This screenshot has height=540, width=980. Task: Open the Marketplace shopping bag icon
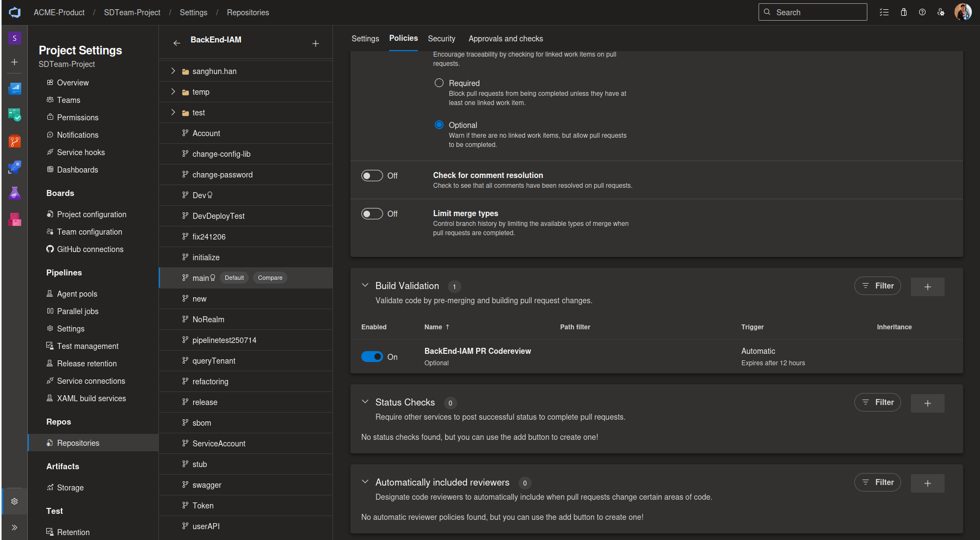point(904,12)
